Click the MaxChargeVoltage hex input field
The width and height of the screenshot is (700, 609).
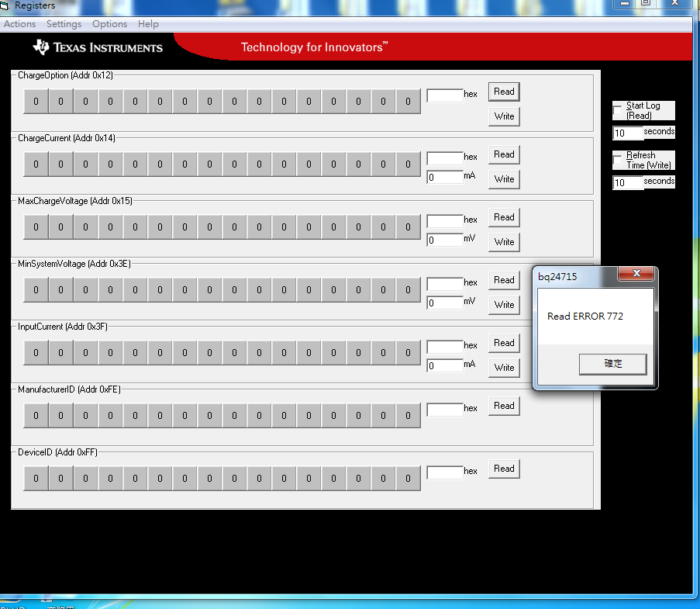(x=445, y=221)
